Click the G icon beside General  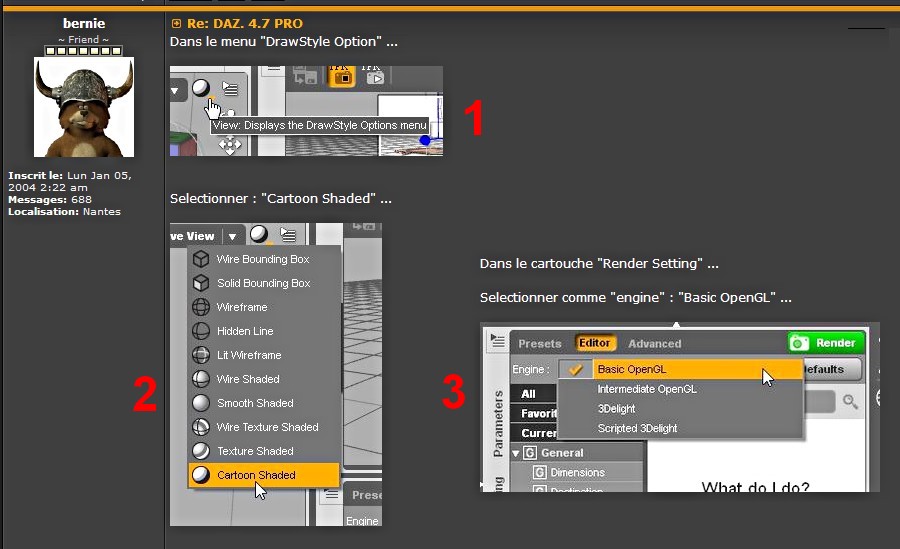(530, 453)
